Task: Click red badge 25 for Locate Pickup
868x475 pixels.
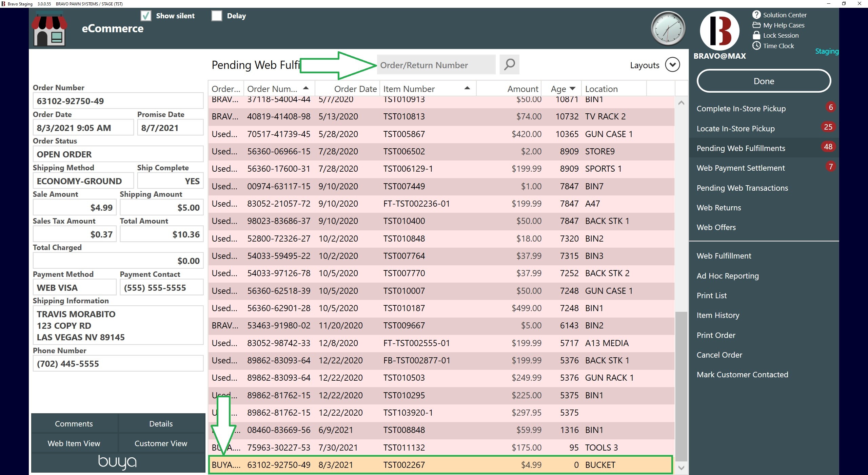Action: (x=828, y=127)
